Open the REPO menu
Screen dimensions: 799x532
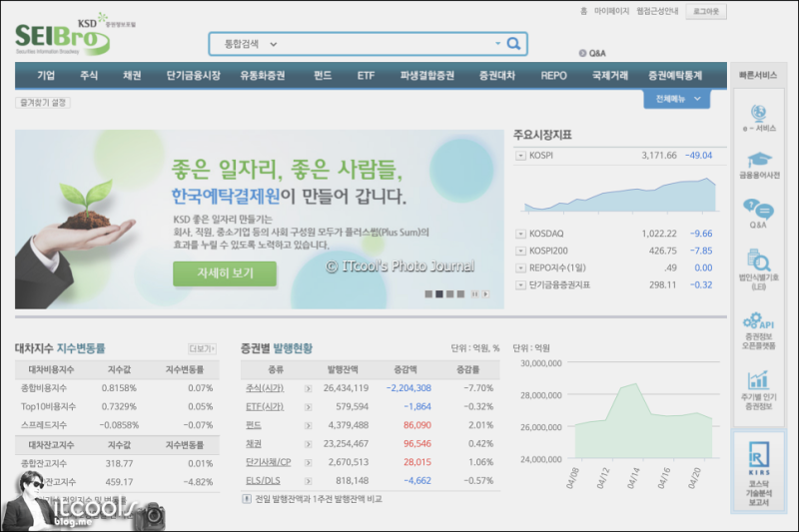click(554, 75)
